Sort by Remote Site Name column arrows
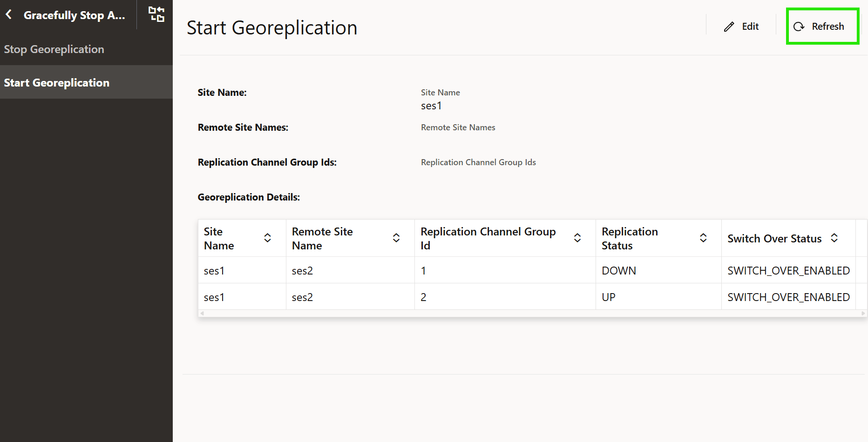This screenshot has height=442, width=868. click(x=396, y=238)
